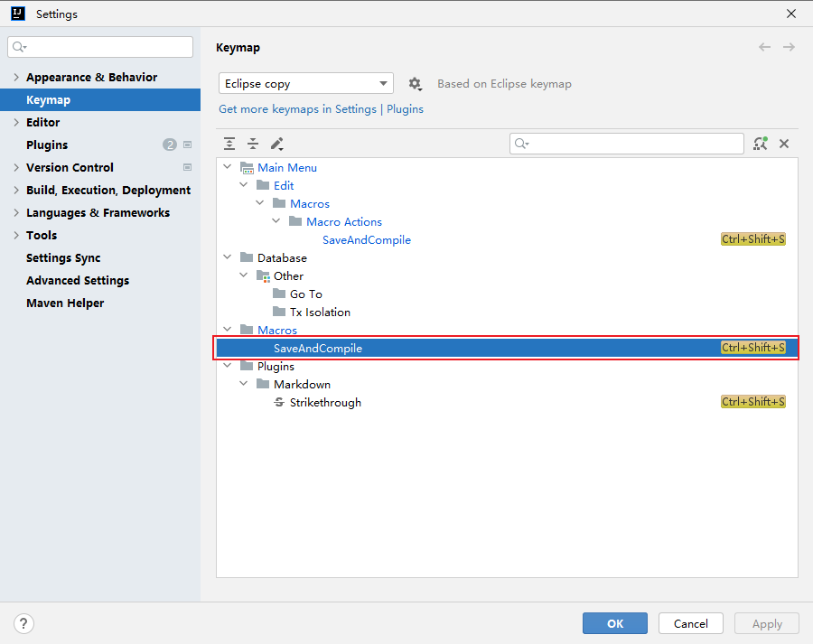
Task: Select Advanced Settings in the sidebar
Action: [x=78, y=281]
